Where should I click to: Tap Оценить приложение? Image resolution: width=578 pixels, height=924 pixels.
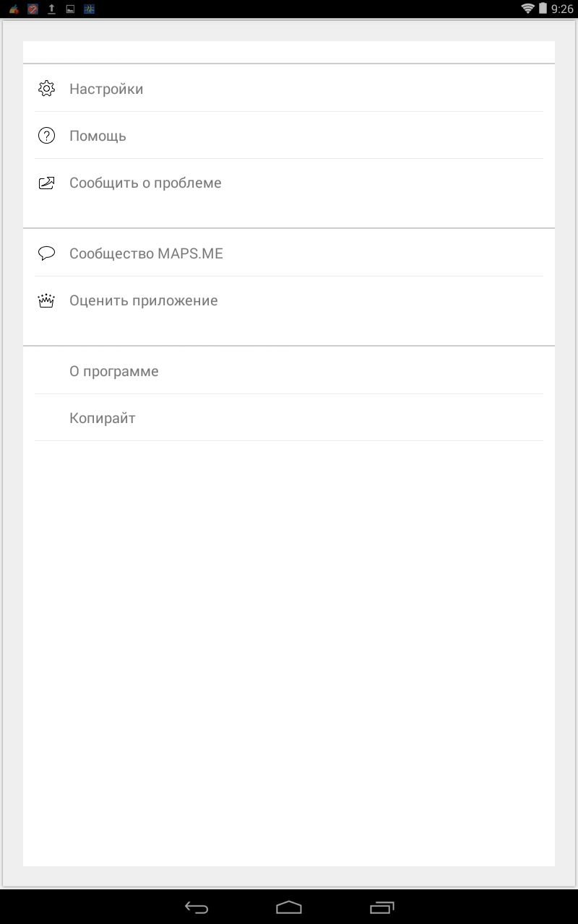143,300
